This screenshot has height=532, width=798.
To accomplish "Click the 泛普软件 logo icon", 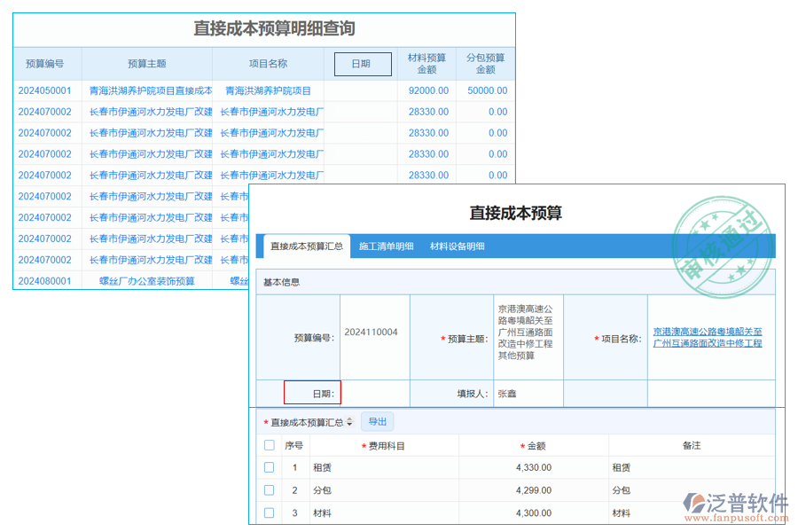I will point(693,505).
